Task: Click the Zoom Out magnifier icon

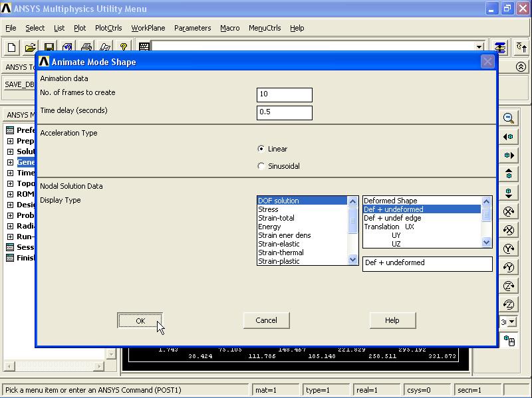Action: [x=508, y=118]
